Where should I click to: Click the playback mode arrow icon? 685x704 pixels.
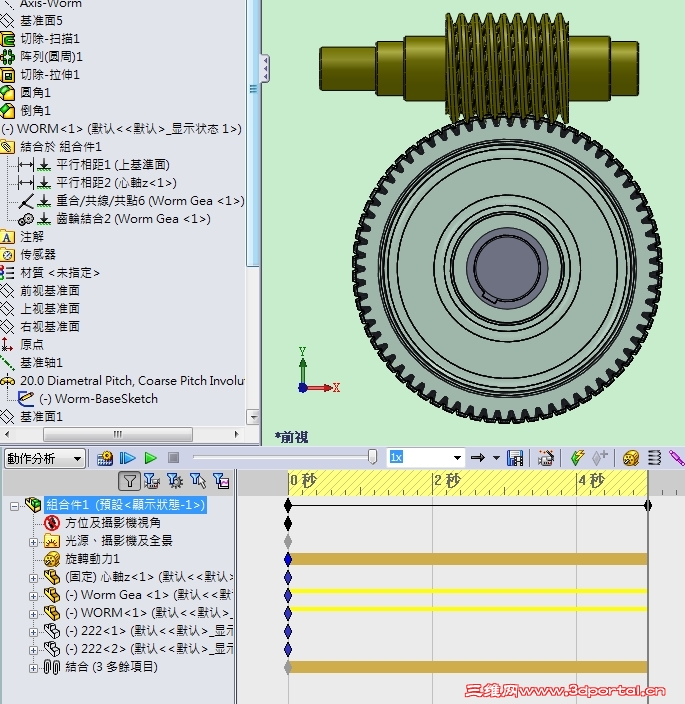(x=478, y=458)
